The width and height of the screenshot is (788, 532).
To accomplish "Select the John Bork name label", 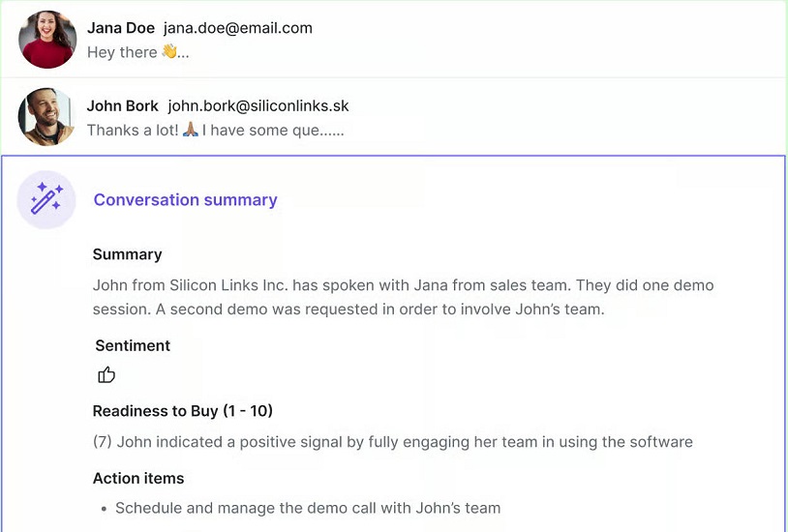I will (x=123, y=106).
